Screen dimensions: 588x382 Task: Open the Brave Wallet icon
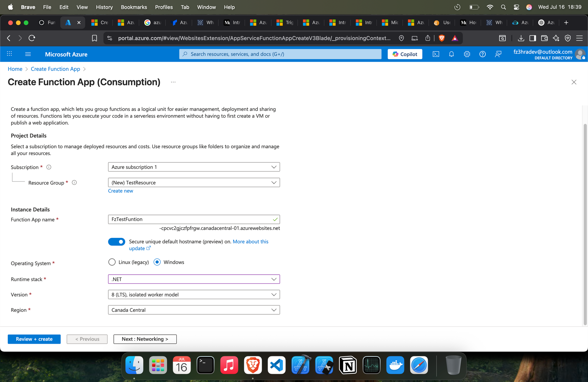[544, 38]
